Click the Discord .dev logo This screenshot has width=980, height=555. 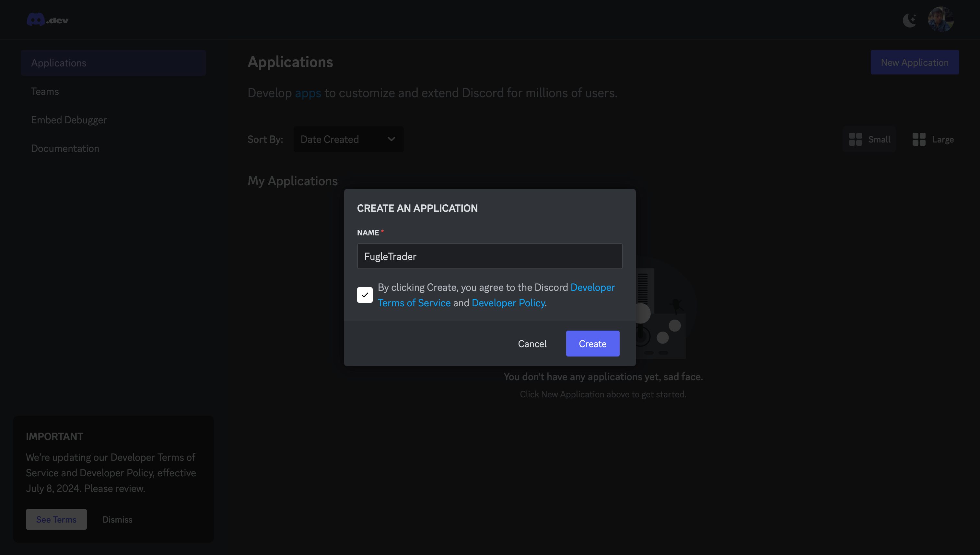point(48,20)
